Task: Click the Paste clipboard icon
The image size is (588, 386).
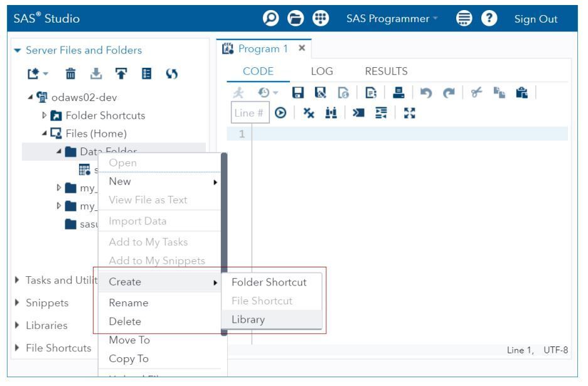Action: (521, 92)
